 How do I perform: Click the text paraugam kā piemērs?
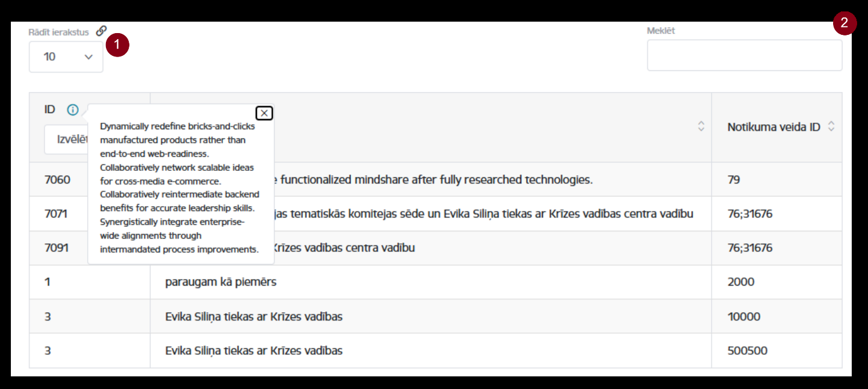point(221,282)
